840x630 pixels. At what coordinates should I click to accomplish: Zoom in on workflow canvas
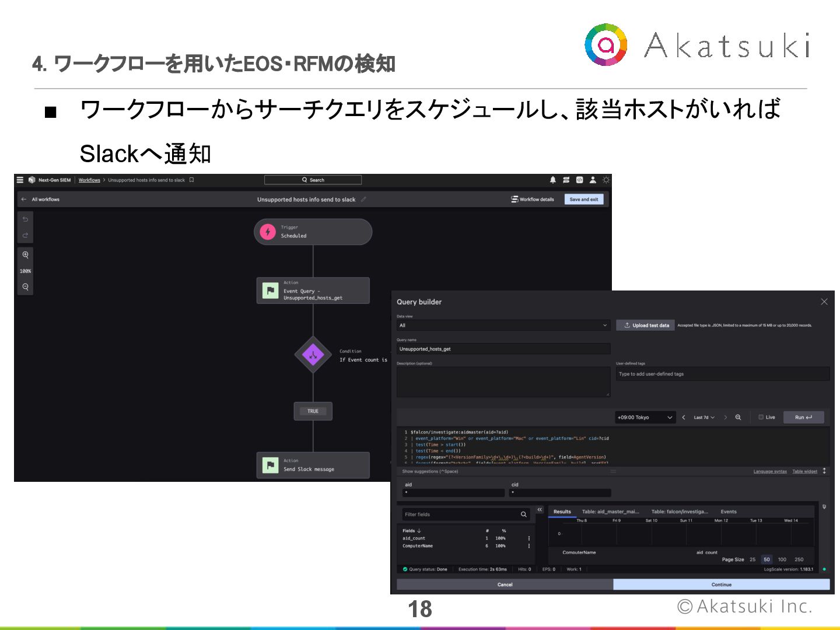pos(25,255)
